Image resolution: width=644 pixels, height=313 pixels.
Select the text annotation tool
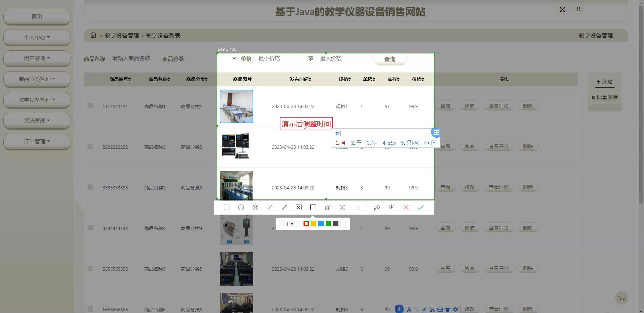click(x=313, y=208)
